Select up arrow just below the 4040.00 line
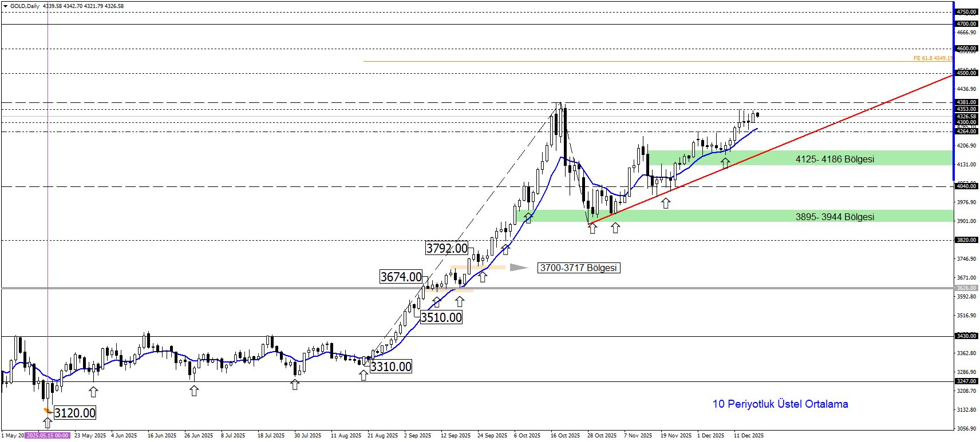Screen dimensions: 980x442 [666, 203]
